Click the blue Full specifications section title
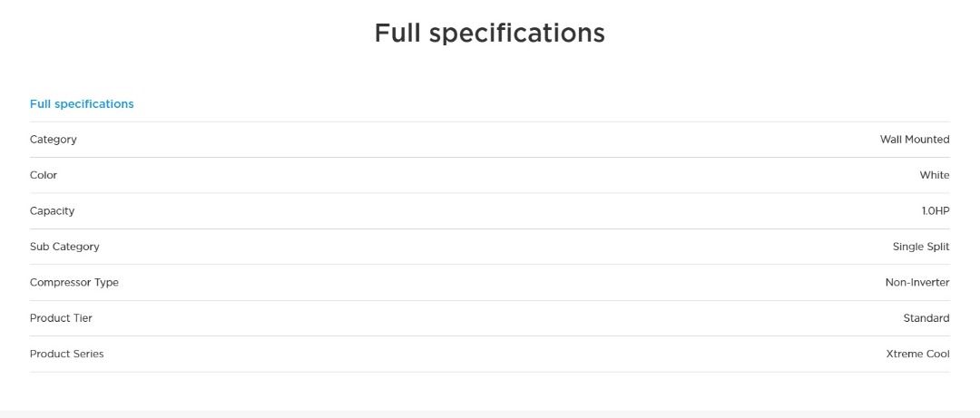Screen dimensions: 980x418 (82, 104)
